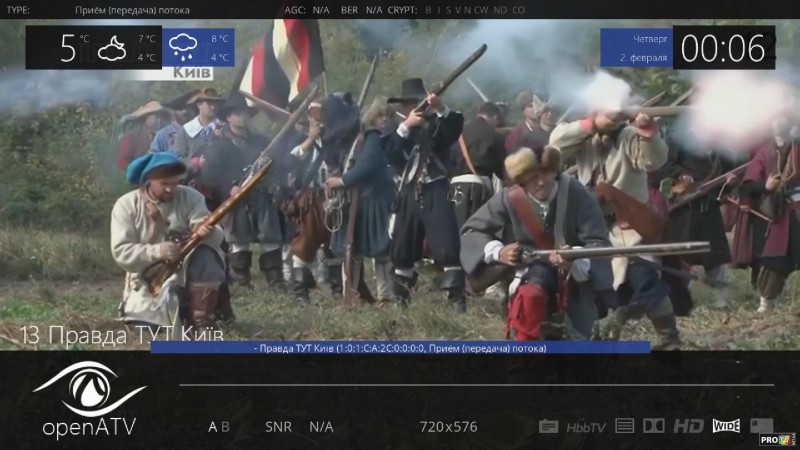Click the 00:06 clock display
The height and width of the screenshot is (450, 800).
723,48
